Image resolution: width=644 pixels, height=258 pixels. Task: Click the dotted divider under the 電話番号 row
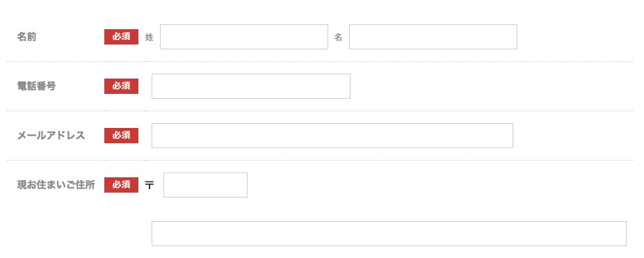pyautogui.click(x=320, y=111)
